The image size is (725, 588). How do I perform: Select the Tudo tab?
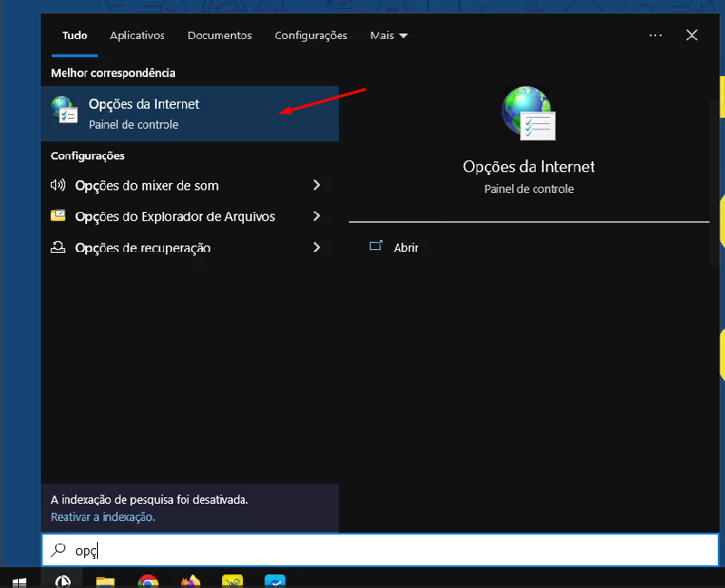[x=74, y=35]
